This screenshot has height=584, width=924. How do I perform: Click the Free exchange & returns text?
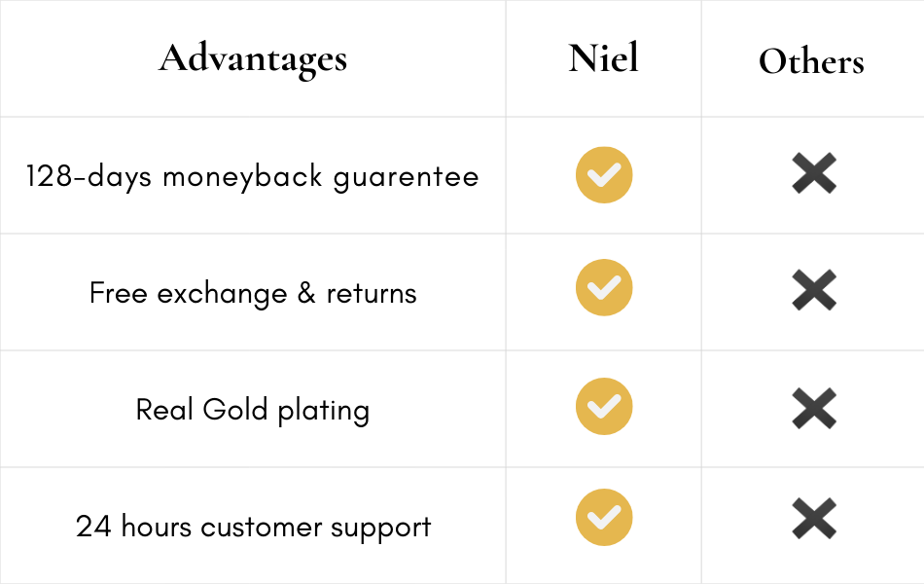253,294
